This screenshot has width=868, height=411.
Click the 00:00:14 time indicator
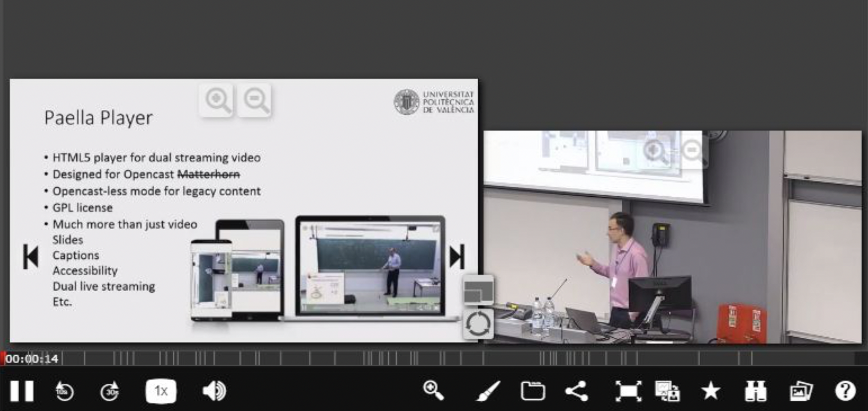(32, 359)
